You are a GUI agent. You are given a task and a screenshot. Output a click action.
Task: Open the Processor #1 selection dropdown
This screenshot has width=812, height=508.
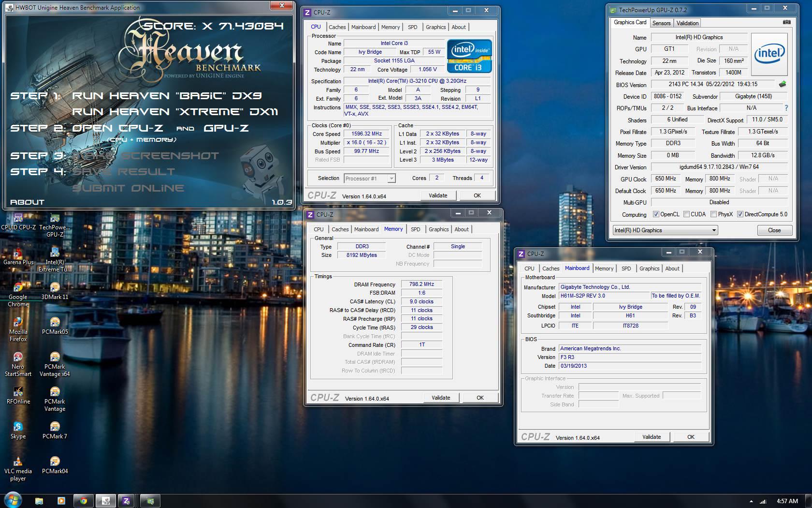pos(370,179)
